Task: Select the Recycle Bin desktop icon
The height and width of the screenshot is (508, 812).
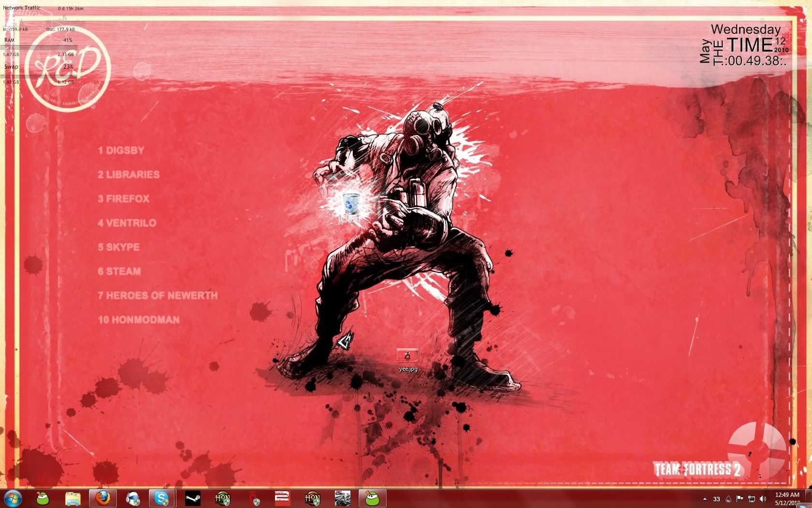Action: click(351, 203)
